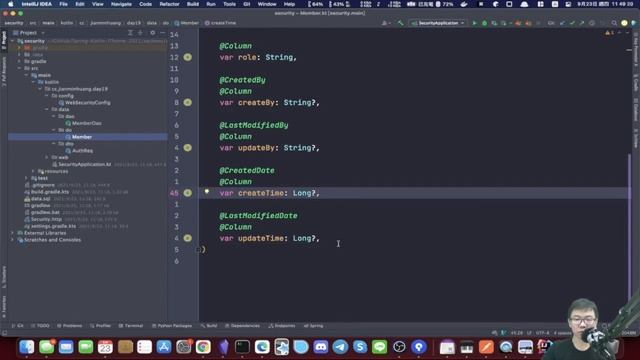The height and width of the screenshot is (360, 640).
Task: Click the warnings indicator in editor corner
Action: click(609, 33)
